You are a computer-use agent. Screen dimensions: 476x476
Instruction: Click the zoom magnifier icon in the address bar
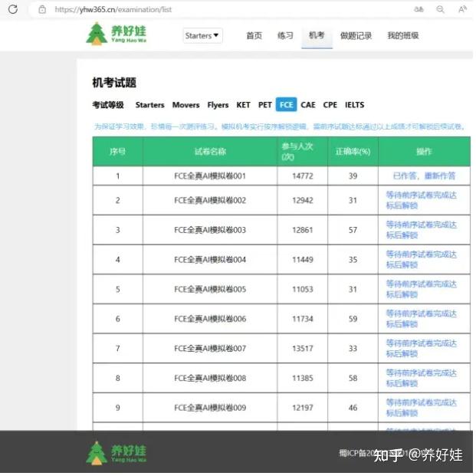click(440, 9)
